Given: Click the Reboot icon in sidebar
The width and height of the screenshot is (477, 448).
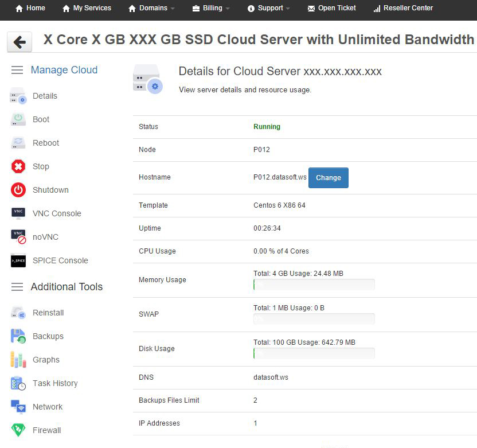Looking at the screenshot, I should point(18,143).
